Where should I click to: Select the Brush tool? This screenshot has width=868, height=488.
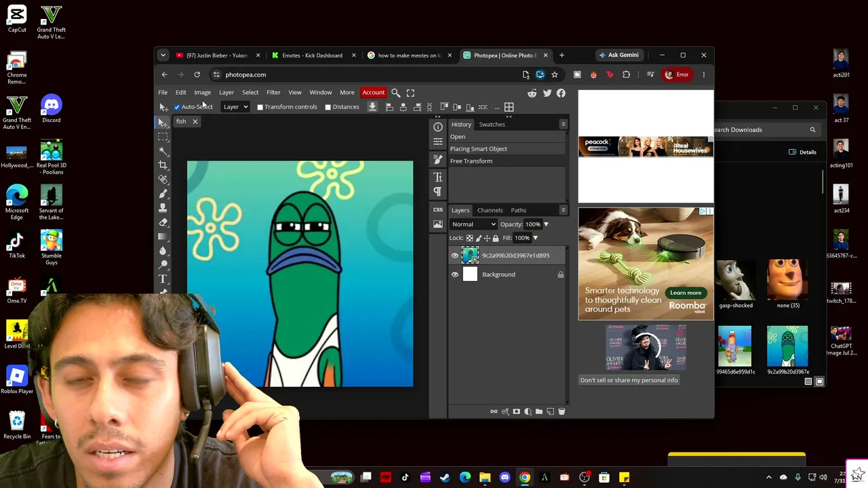(x=163, y=193)
